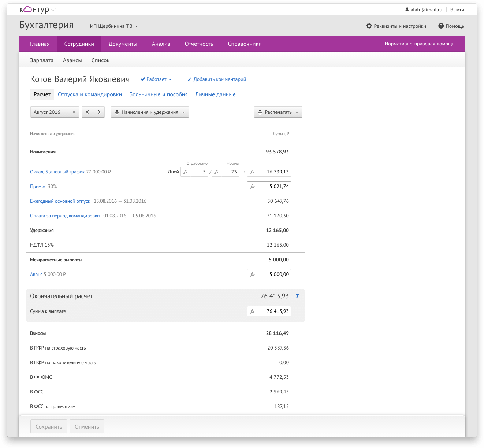Open the Документы menu tab

tap(123, 44)
